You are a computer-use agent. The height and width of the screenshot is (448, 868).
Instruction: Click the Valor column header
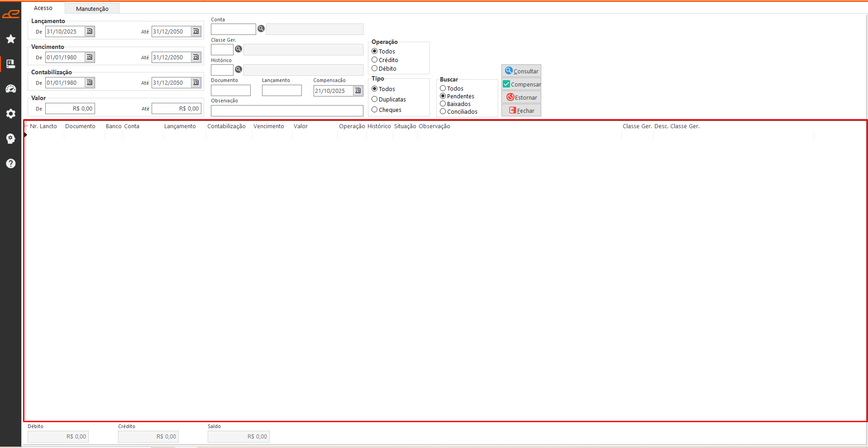[300, 126]
